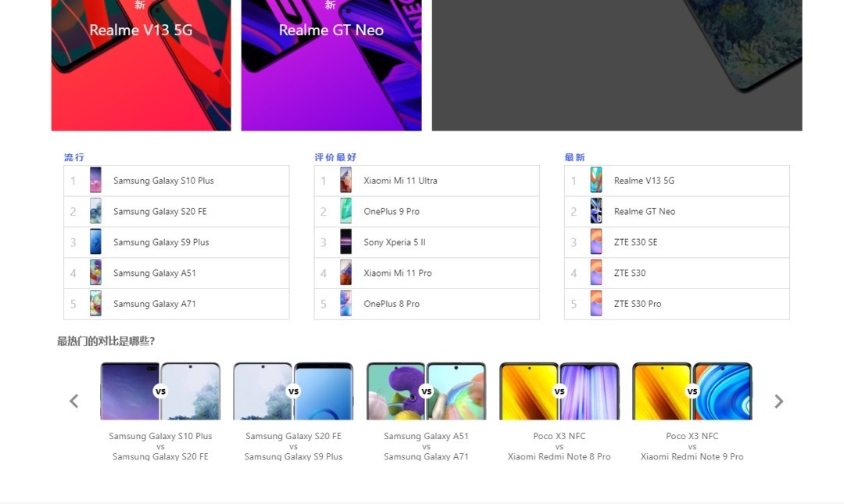Viewport: 844px width, 504px height.
Task: Open Galaxy A51 vs A71 comparison image
Action: tap(427, 391)
